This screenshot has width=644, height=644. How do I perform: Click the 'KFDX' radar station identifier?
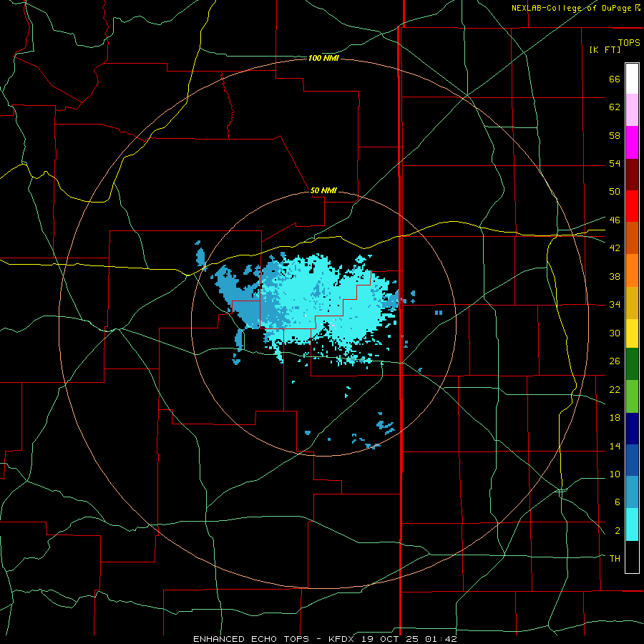point(342,639)
